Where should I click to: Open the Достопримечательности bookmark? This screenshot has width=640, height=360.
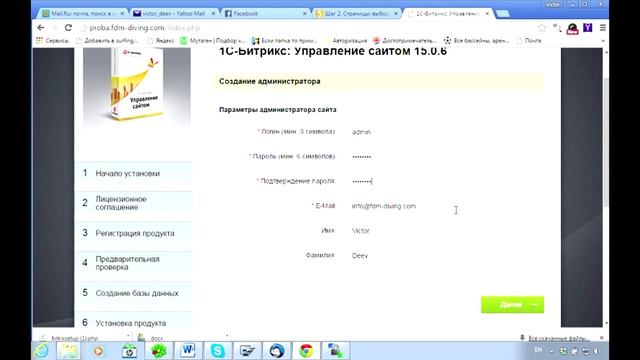pyautogui.click(x=404, y=40)
